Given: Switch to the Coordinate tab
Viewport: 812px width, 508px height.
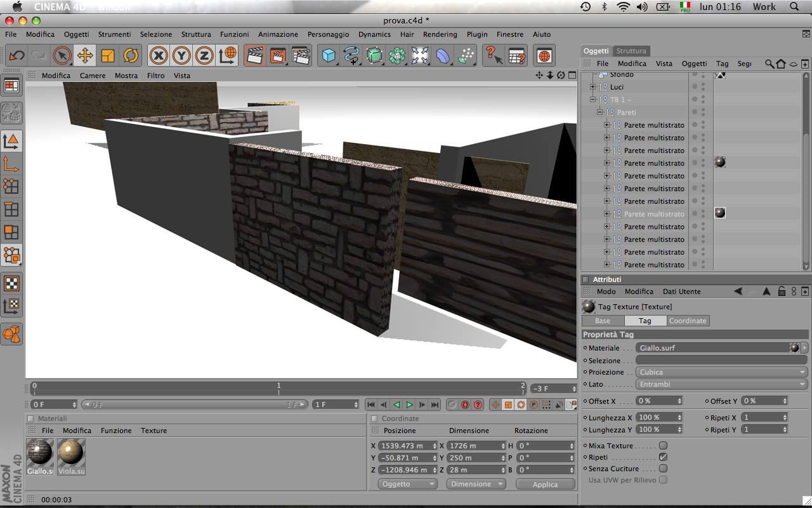Looking at the screenshot, I should (688, 321).
